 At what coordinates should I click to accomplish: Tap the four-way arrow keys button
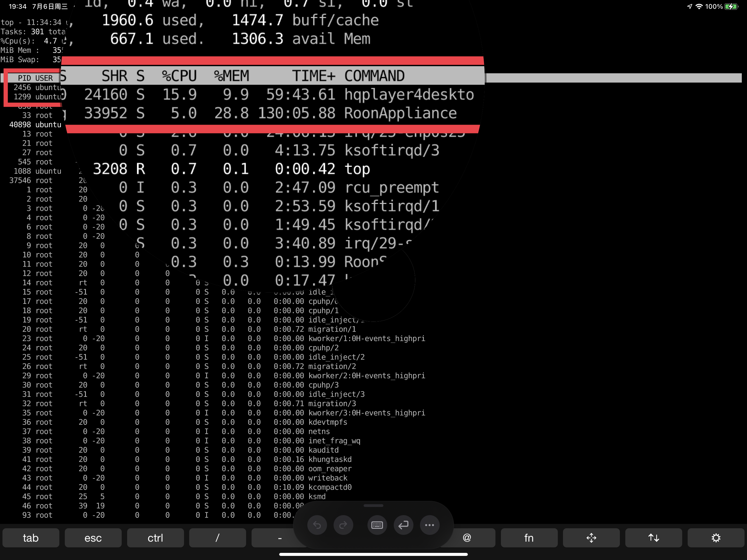coord(591,538)
